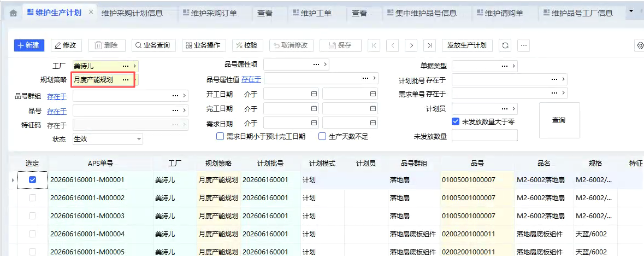
Task: Expand the 品号群组 field arrow
Action: (185, 96)
